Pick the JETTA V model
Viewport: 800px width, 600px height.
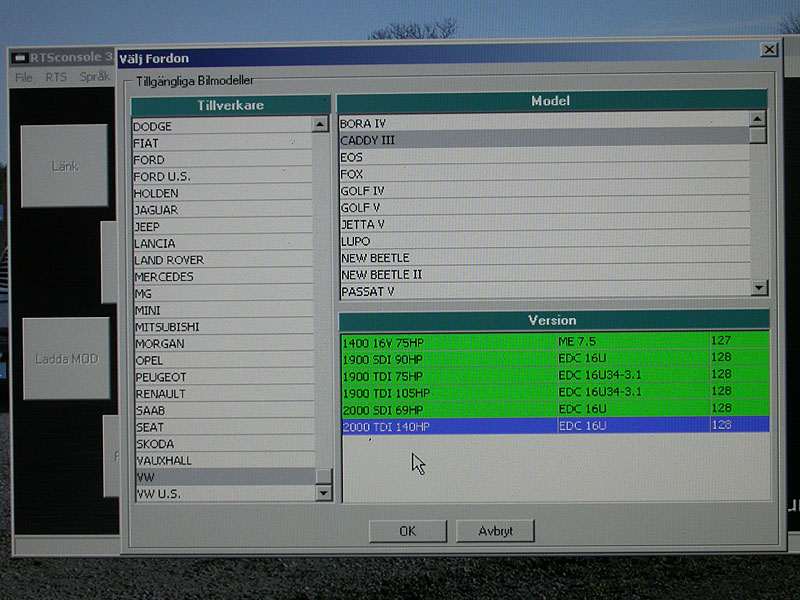545,224
